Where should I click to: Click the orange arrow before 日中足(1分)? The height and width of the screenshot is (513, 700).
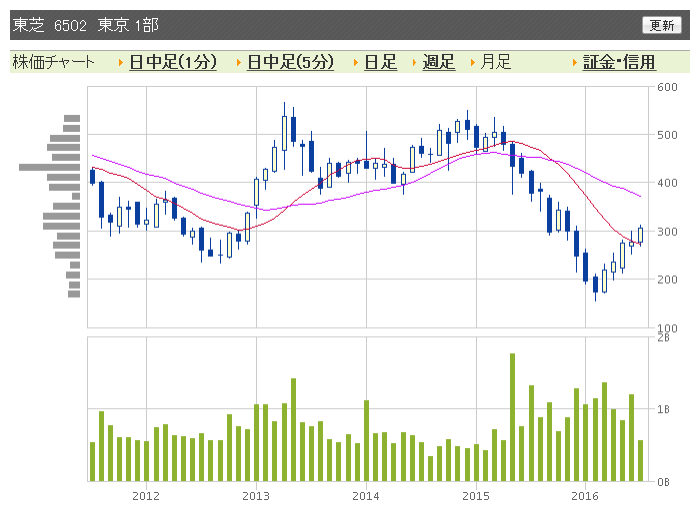pyautogui.click(x=121, y=63)
